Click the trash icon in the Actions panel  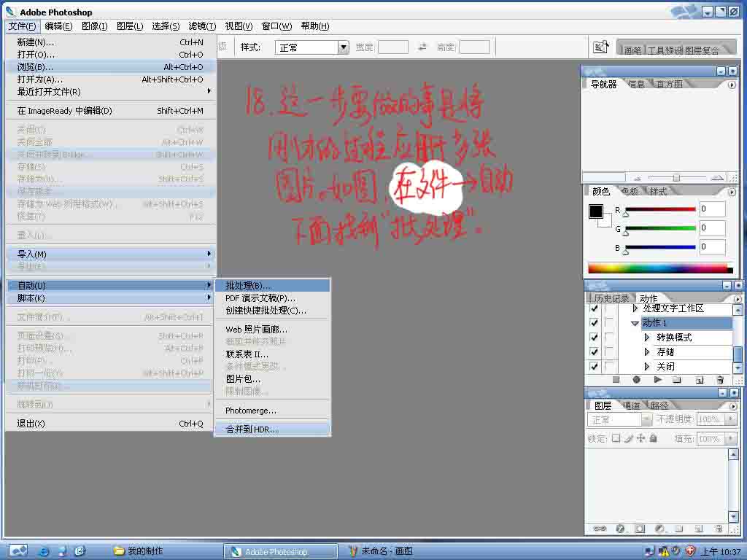(720, 380)
